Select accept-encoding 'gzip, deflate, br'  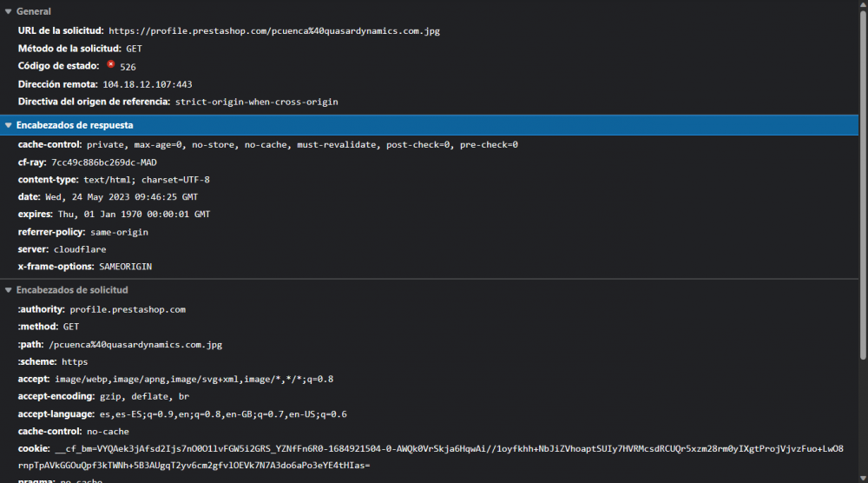pos(144,397)
